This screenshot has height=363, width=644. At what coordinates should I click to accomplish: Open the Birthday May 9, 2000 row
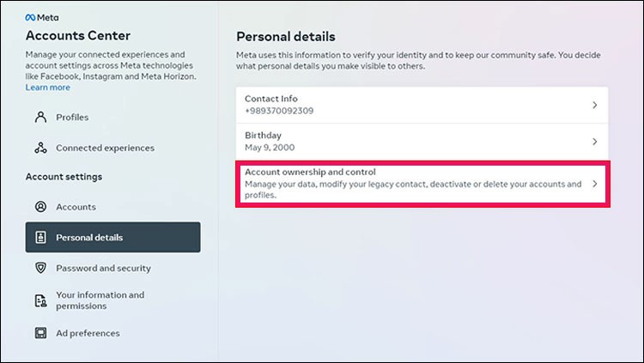(x=422, y=142)
